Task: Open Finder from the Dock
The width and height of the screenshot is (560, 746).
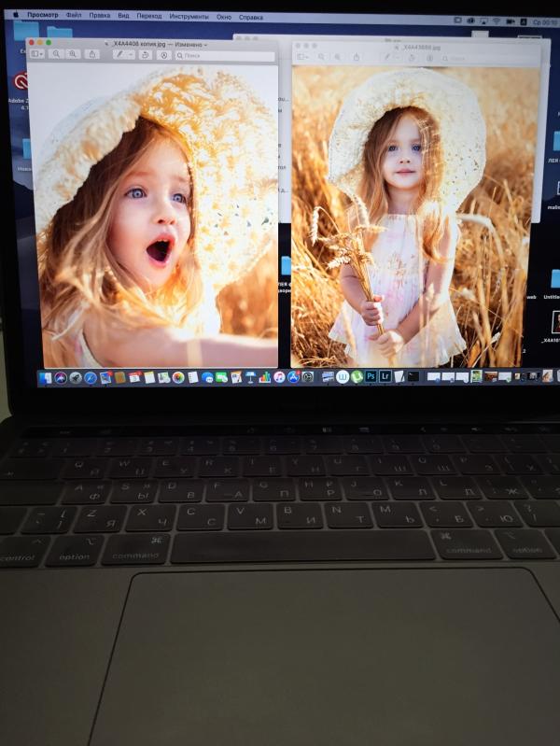Action: 45,378
